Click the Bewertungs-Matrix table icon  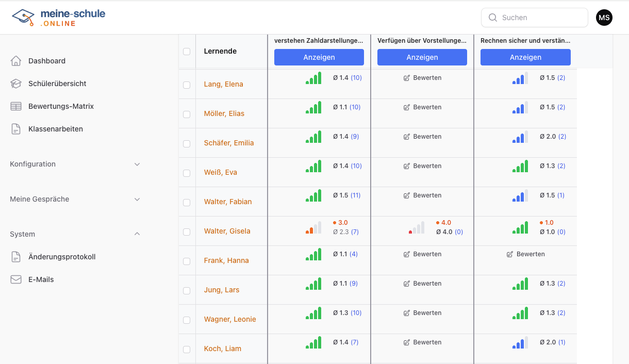[16, 106]
